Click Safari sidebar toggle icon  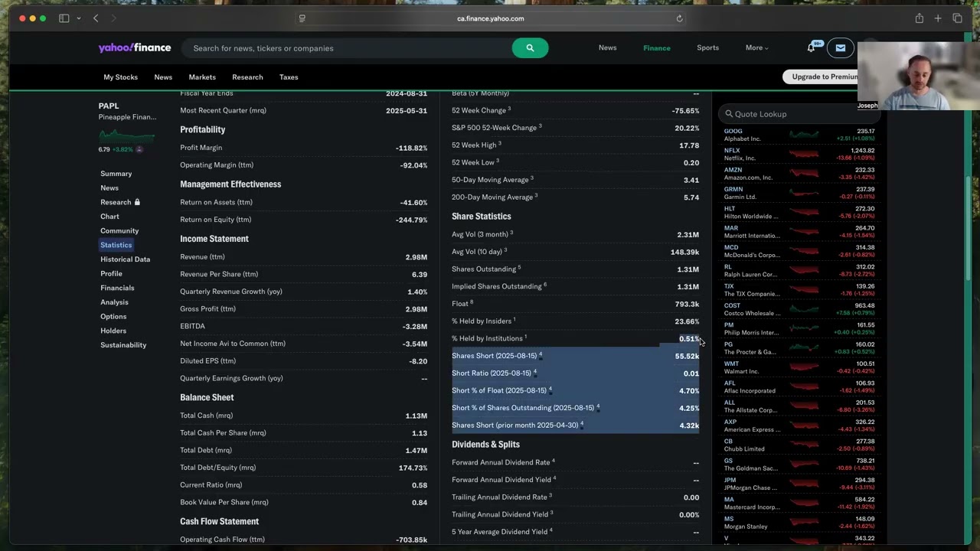64,18
